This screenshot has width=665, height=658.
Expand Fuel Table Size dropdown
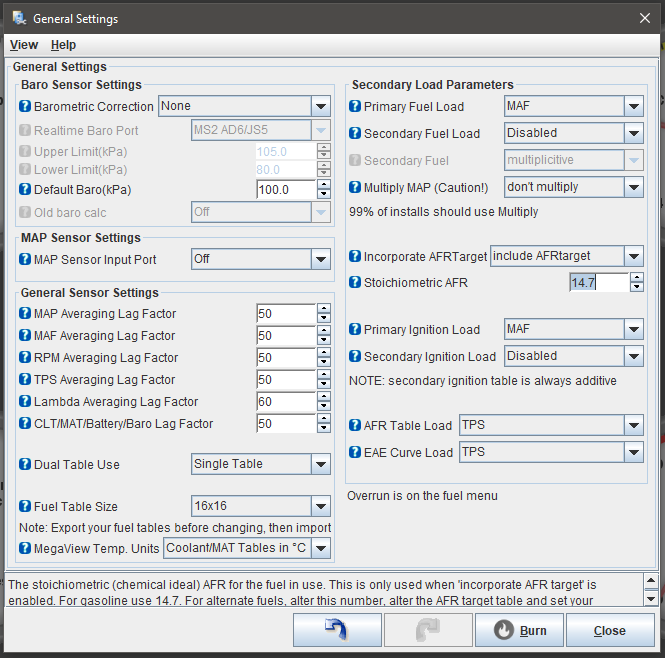(x=321, y=506)
